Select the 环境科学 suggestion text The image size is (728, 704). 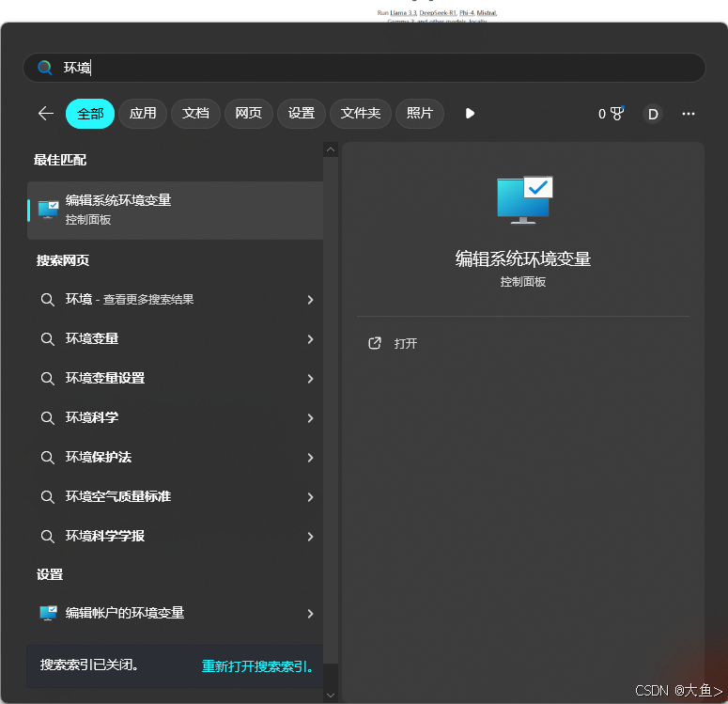92,417
